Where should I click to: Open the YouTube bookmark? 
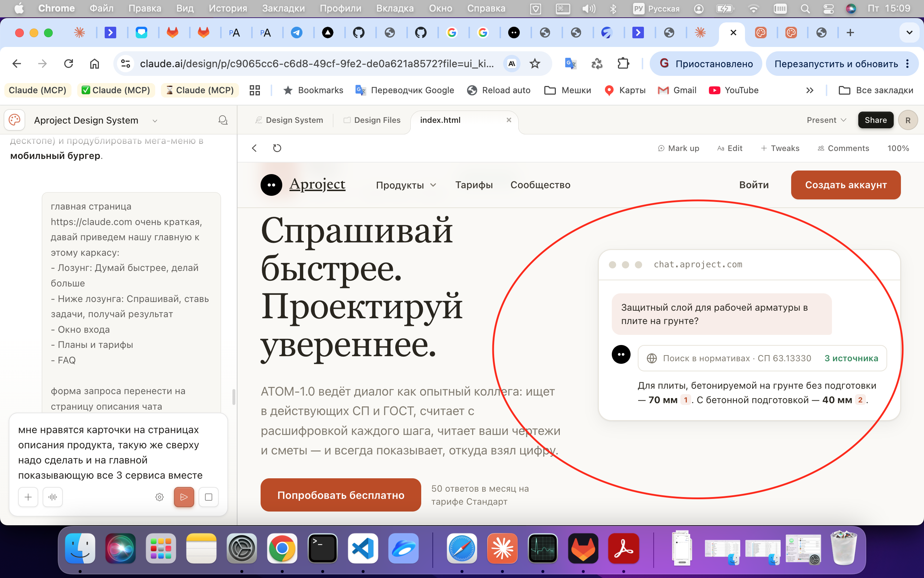(733, 90)
